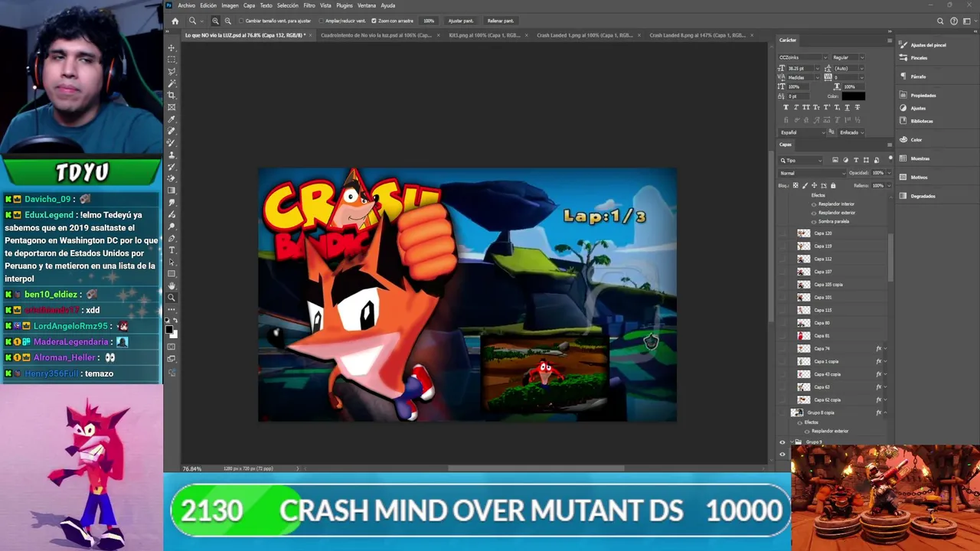
Task: Open the Color panel
Action: pyautogui.click(x=911, y=139)
